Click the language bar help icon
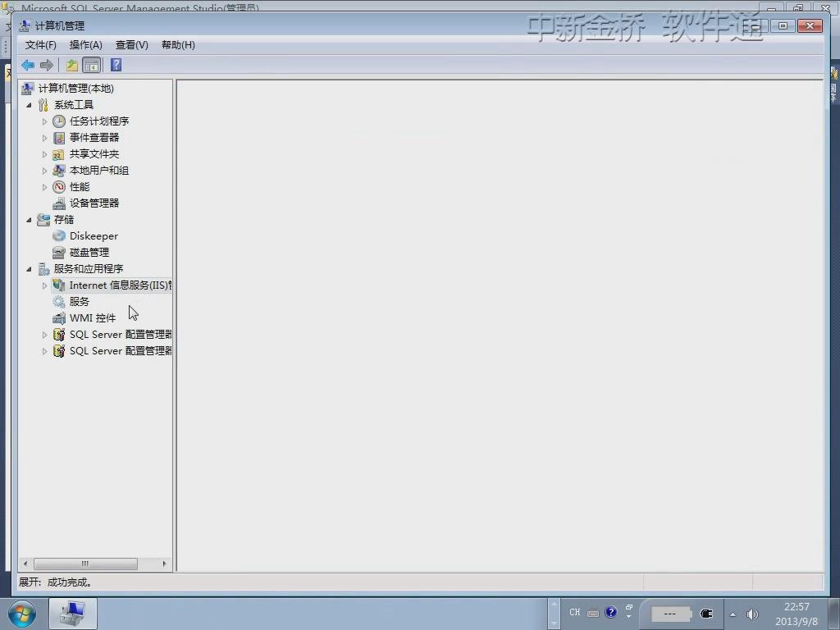The height and width of the screenshot is (630, 840). pos(610,612)
